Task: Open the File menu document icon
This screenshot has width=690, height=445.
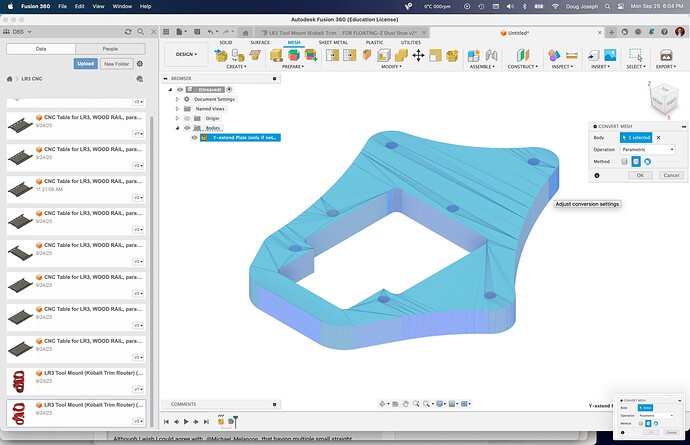Action: click(180, 32)
